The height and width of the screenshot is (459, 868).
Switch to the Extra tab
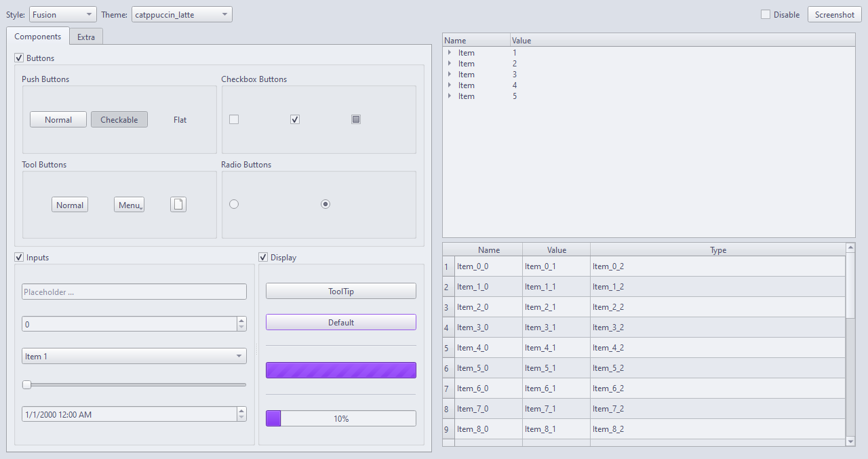pyautogui.click(x=86, y=37)
